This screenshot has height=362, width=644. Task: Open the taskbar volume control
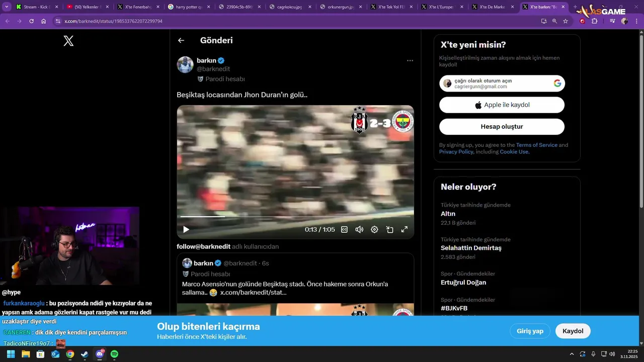coord(612,354)
